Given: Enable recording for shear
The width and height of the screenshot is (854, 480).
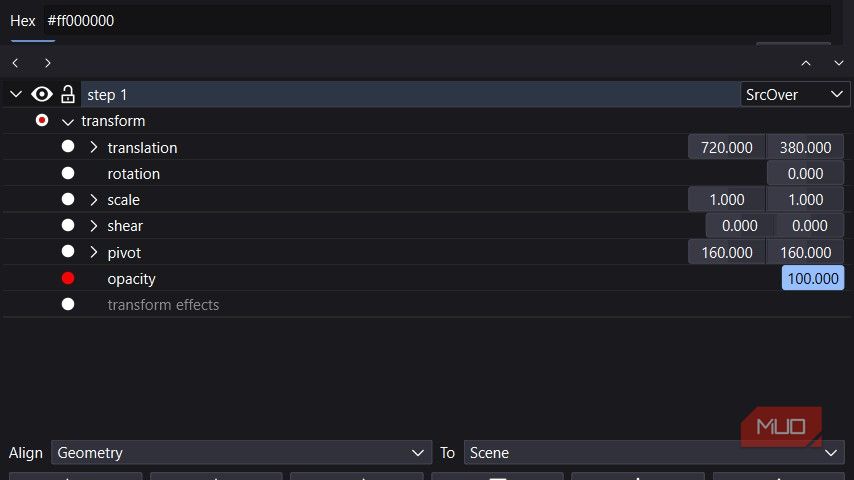Looking at the screenshot, I should [x=68, y=224].
